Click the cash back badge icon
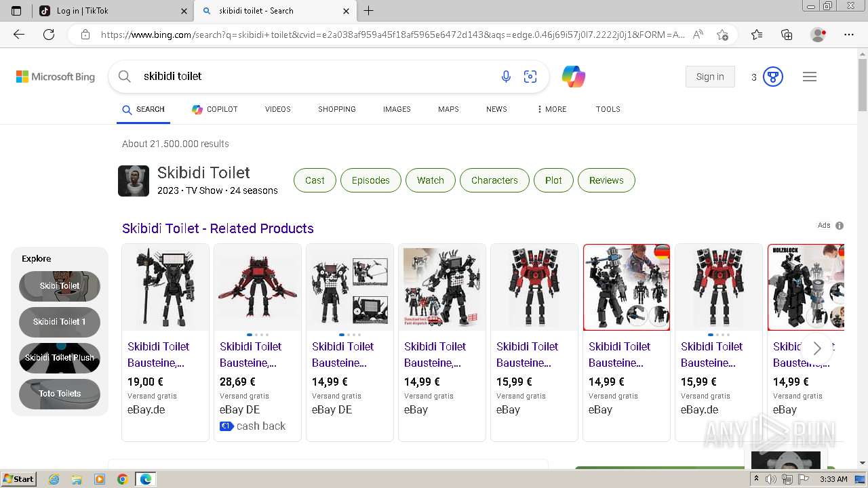 [x=226, y=426]
